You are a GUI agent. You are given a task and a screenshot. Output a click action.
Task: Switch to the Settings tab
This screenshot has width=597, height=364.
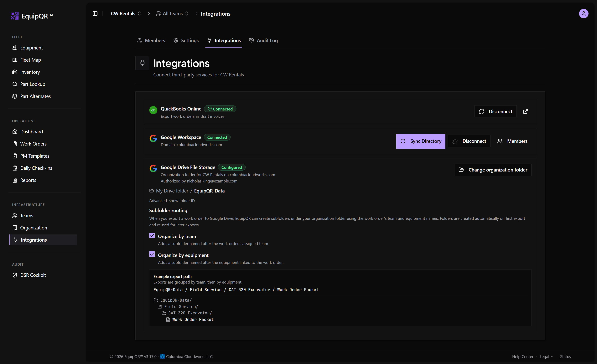click(x=186, y=40)
